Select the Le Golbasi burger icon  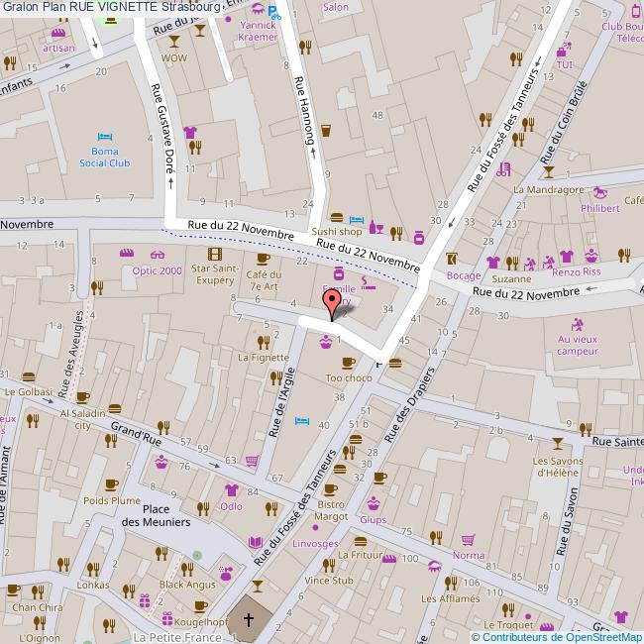click(28, 376)
